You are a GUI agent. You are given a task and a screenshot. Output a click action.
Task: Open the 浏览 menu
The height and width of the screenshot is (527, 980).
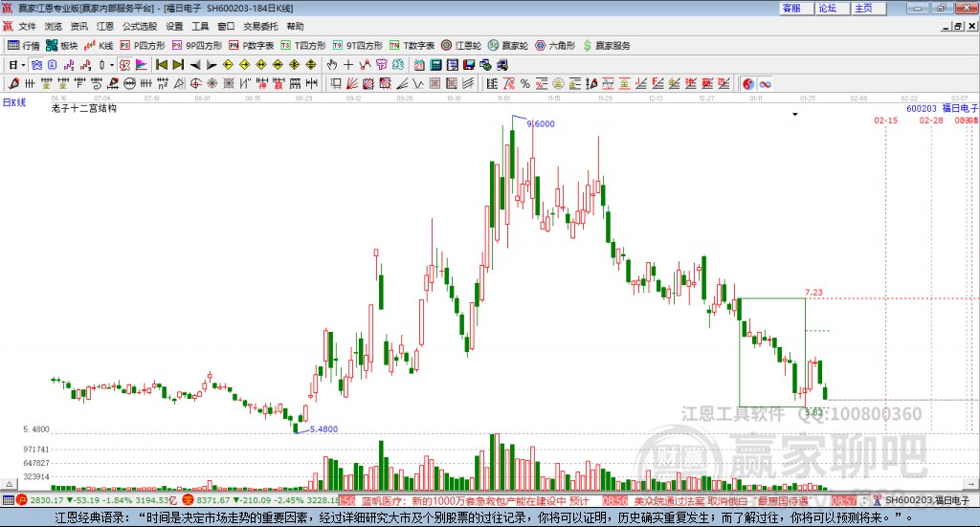pos(54,26)
